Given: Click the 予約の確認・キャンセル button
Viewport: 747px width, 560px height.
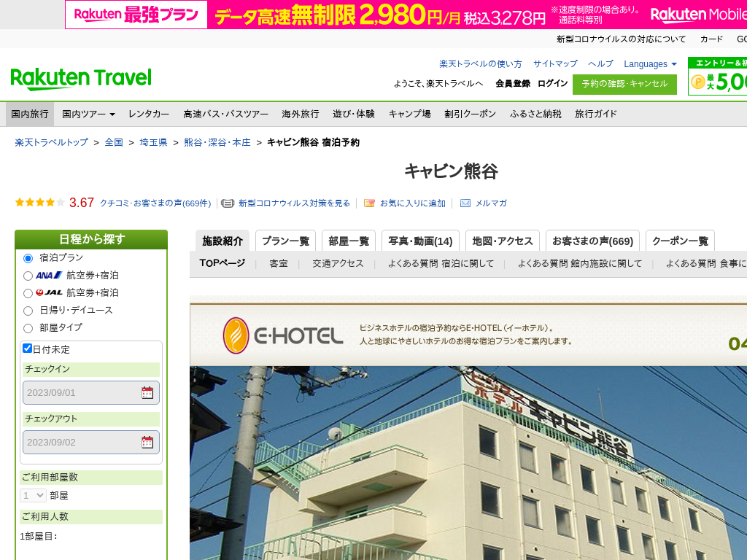Looking at the screenshot, I should [x=624, y=84].
